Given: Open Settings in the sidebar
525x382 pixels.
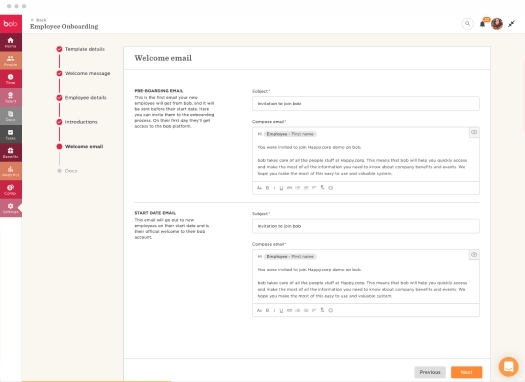Looking at the screenshot, I should 11,208.
